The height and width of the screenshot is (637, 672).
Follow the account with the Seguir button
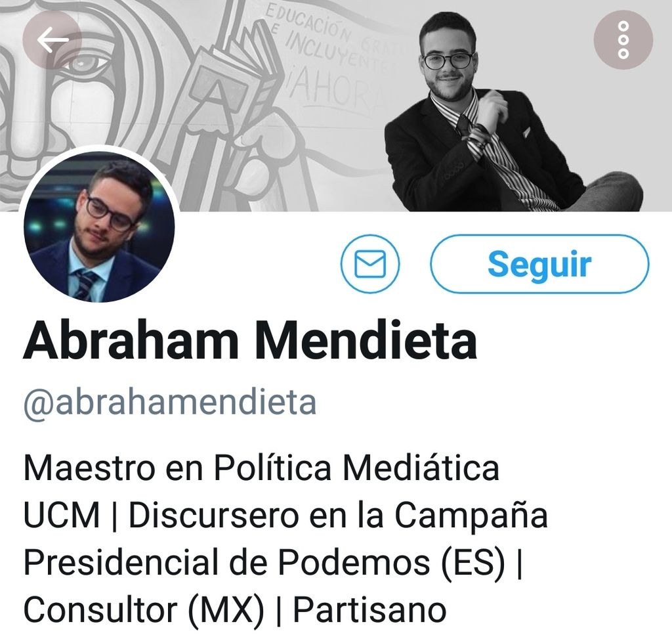[x=539, y=264]
